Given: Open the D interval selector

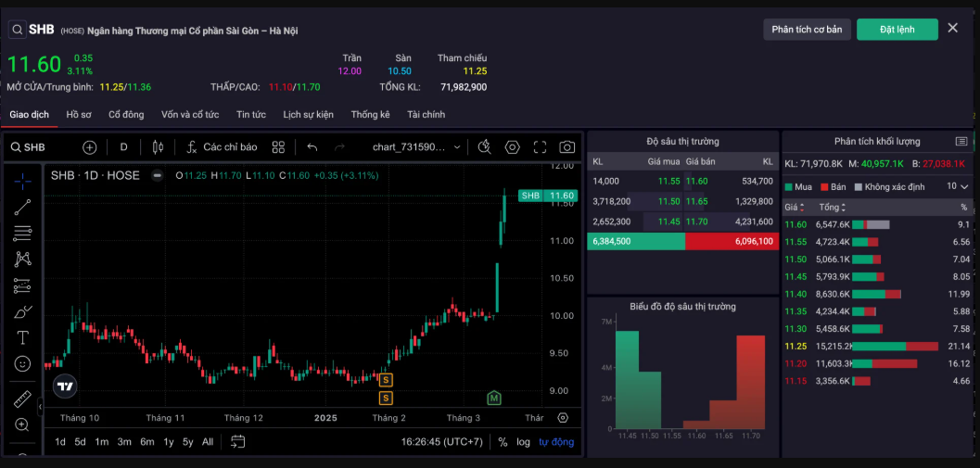Looking at the screenshot, I should click(x=123, y=147).
